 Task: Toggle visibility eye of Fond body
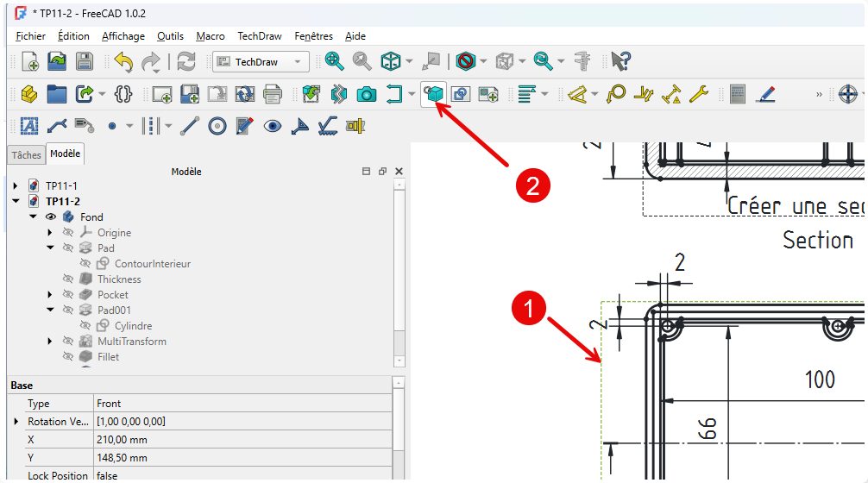coord(50,217)
